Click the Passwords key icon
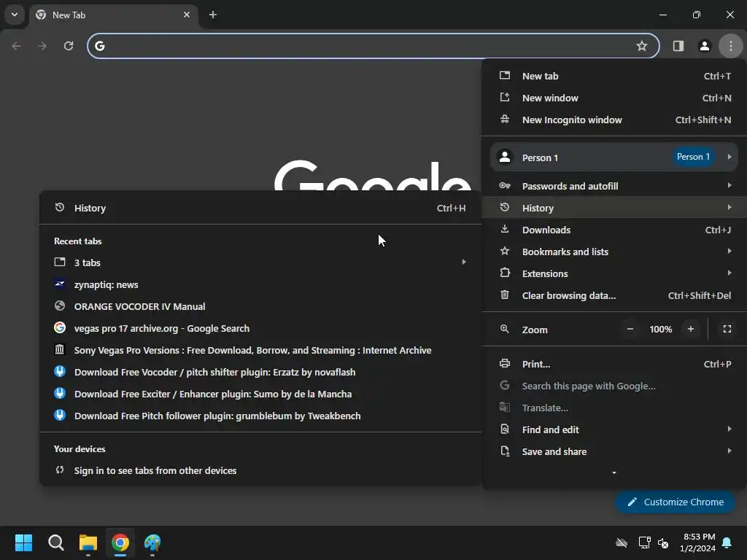The height and width of the screenshot is (560, 747). [505, 186]
